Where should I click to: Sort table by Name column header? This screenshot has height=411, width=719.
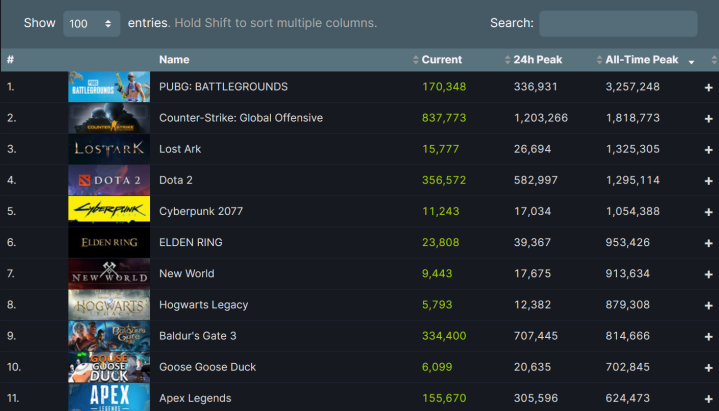pos(174,60)
